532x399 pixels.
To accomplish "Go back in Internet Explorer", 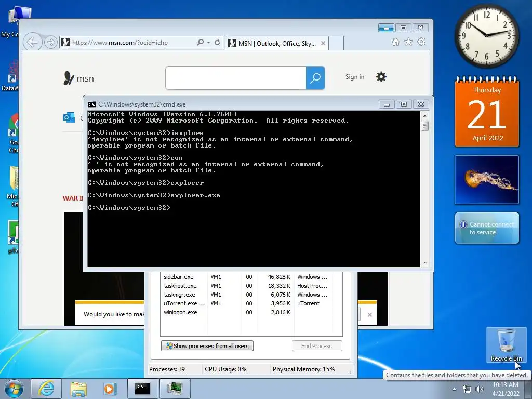I will tap(33, 43).
